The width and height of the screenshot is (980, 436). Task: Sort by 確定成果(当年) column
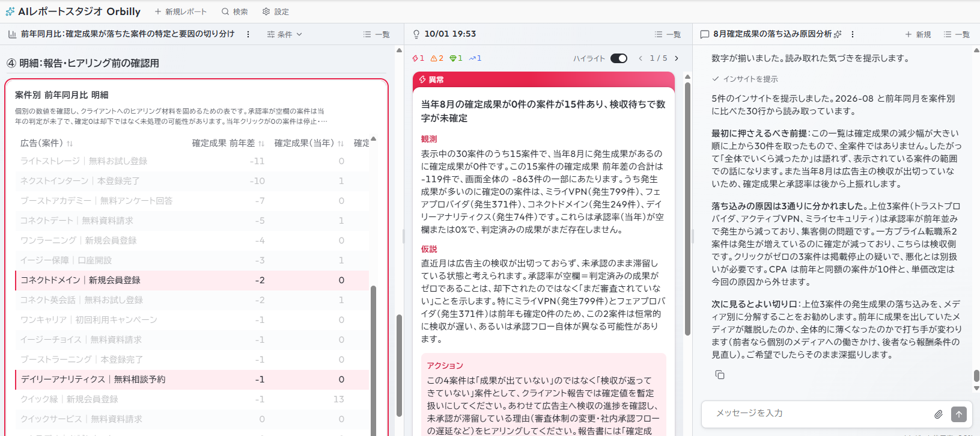pyautogui.click(x=309, y=143)
